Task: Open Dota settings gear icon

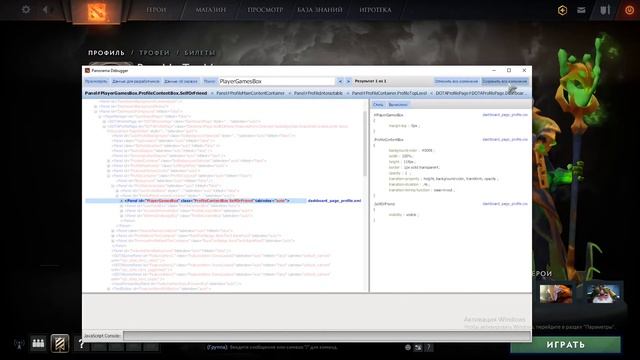Action: (26, 9)
